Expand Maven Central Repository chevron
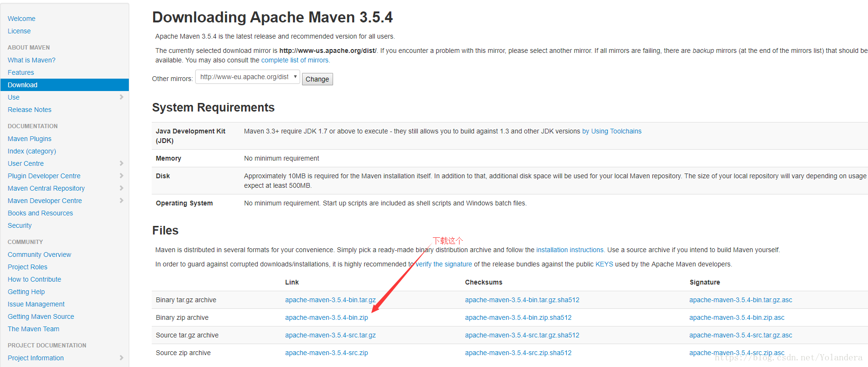The image size is (868, 367). coord(121,188)
